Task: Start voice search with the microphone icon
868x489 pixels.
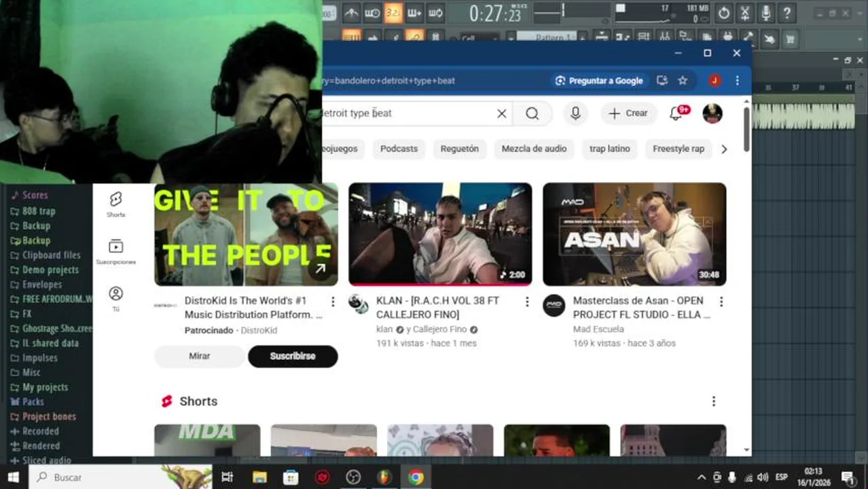Action: [x=575, y=113]
